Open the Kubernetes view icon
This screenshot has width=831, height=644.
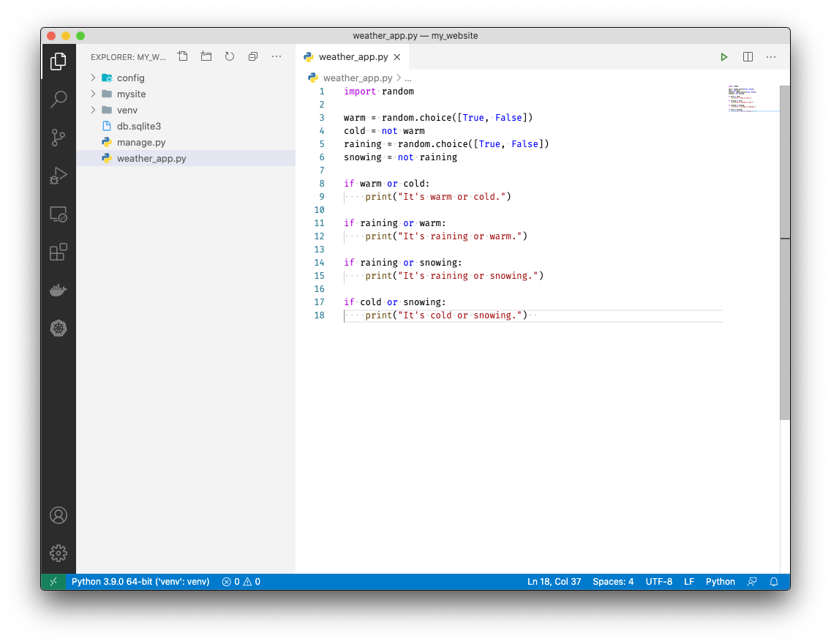pos(59,329)
